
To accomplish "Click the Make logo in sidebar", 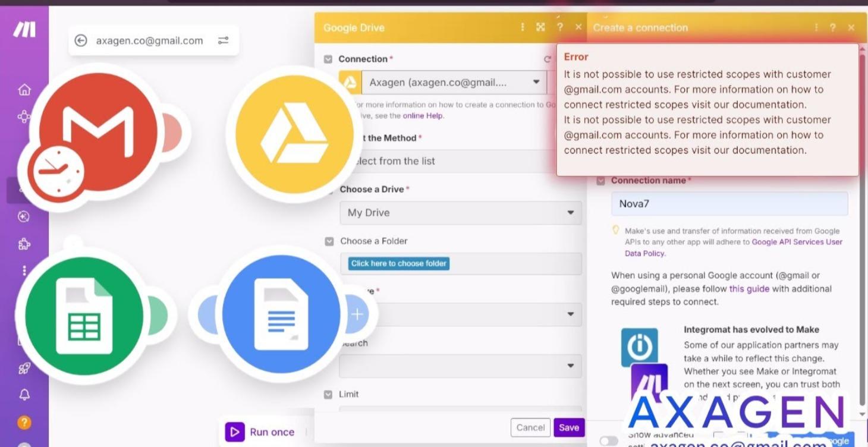I will [x=24, y=29].
